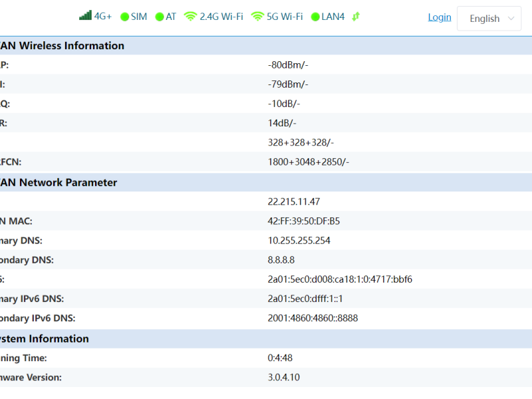Click the secondary DNS value 8.8.8.8
Image resolution: width=532 pixels, height=399 pixels.
pos(281,259)
